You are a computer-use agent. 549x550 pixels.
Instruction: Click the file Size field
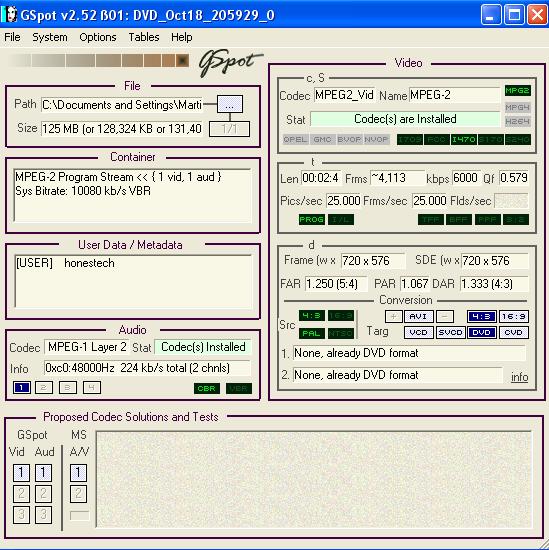(x=121, y=129)
